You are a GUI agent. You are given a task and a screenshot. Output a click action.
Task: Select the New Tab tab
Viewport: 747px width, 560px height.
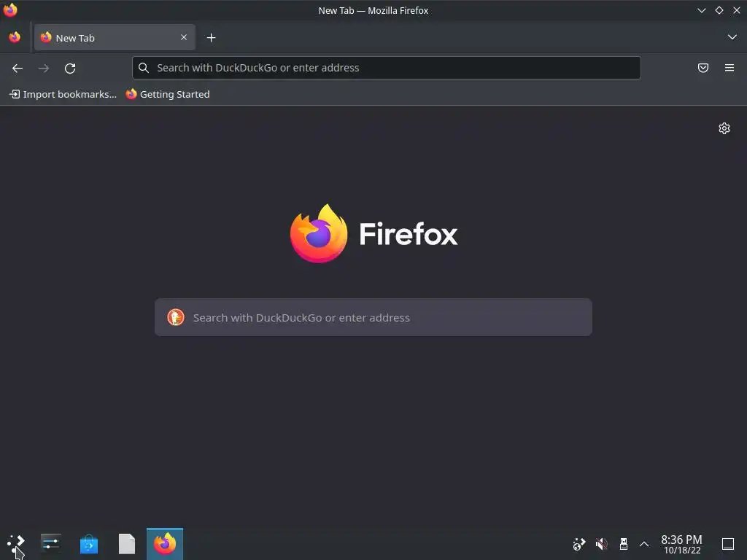(x=115, y=37)
